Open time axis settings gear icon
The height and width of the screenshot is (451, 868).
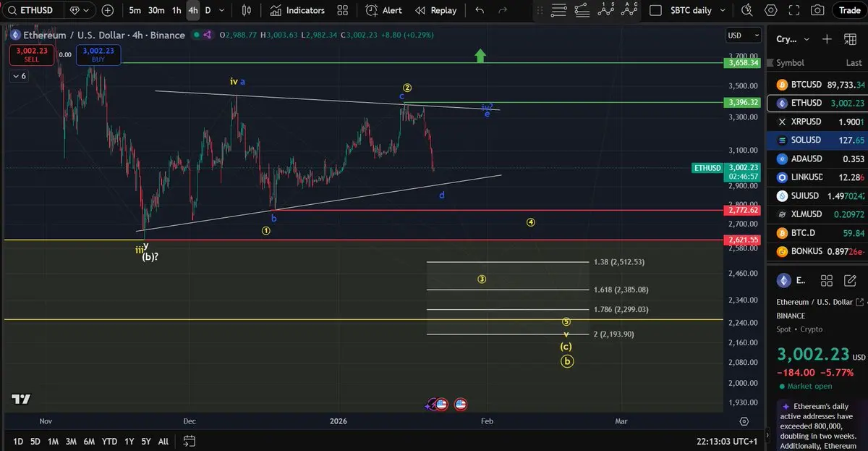tap(744, 421)
